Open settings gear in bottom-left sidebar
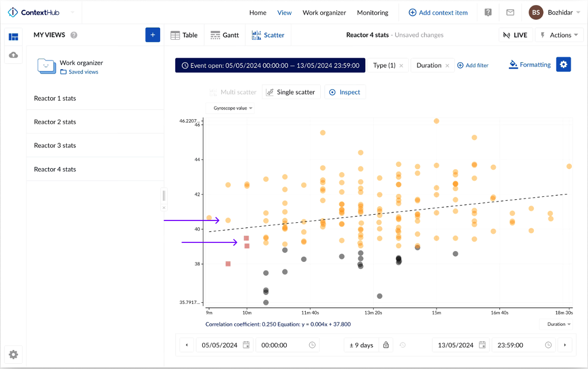This screenshot has height=369, width=588. tap(13, 355)
